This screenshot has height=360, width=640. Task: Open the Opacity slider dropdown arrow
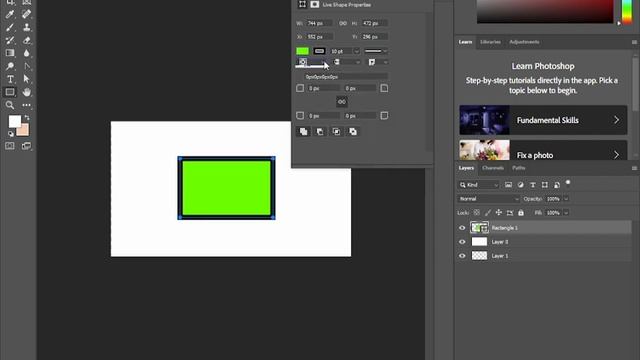pos(566,199)
